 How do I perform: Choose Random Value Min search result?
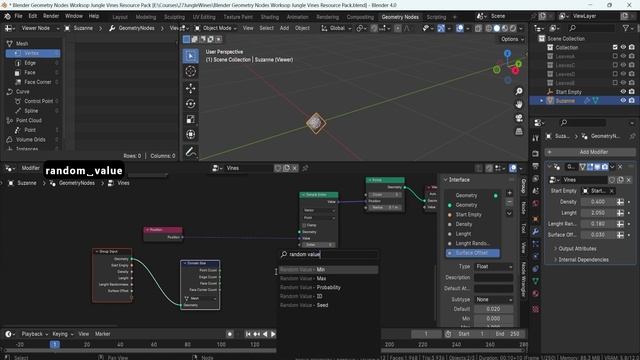329,270
